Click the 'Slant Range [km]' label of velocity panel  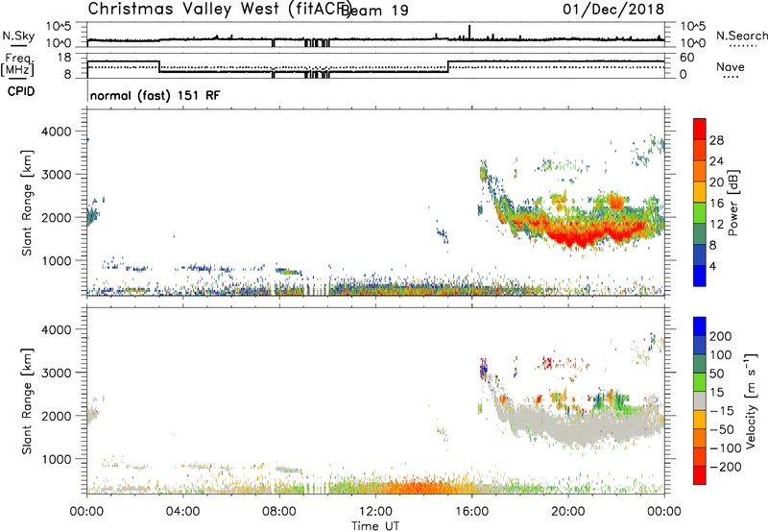tap(27, 401)
